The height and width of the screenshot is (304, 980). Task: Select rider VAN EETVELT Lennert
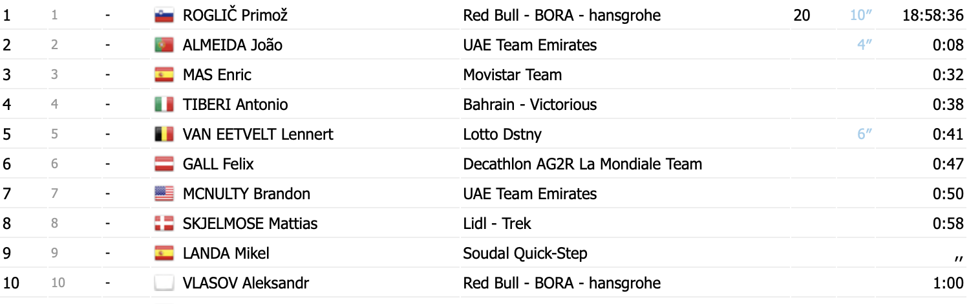[x=258, y=135]
